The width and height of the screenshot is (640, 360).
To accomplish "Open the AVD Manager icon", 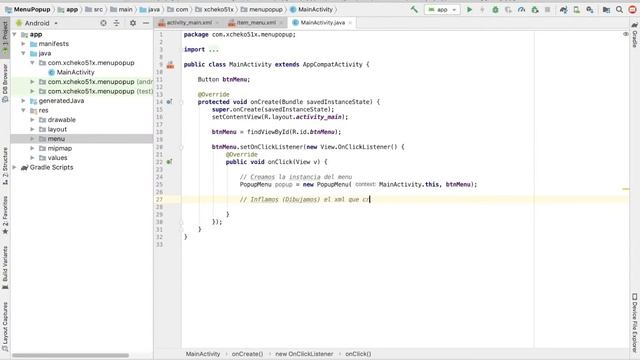I will 576,9.
